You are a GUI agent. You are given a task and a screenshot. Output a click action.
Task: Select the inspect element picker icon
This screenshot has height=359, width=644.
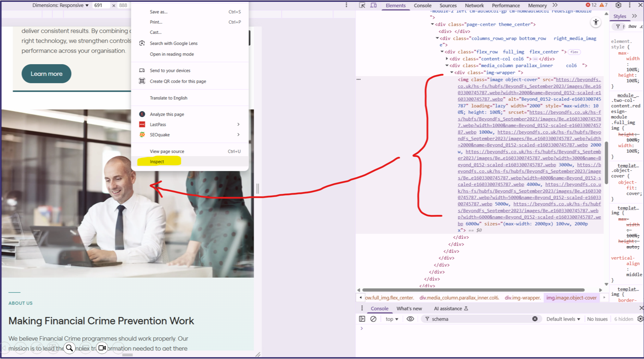(362, 5)
